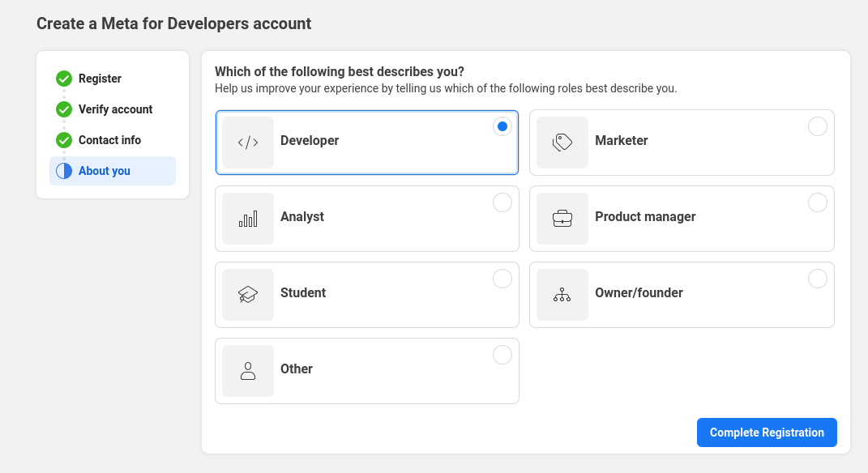
Task: Click the Developer role label text
Action: [x=310, y=141]
